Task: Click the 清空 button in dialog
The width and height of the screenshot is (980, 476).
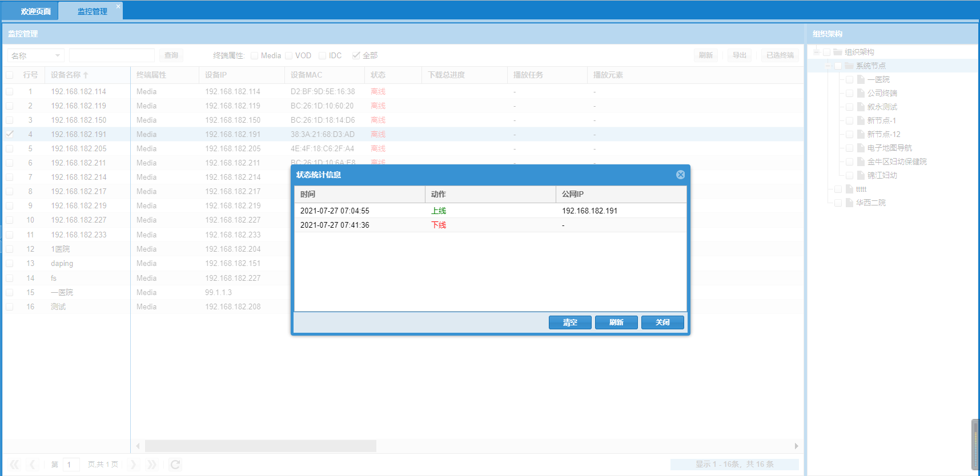Action: [x=570, y=322]
